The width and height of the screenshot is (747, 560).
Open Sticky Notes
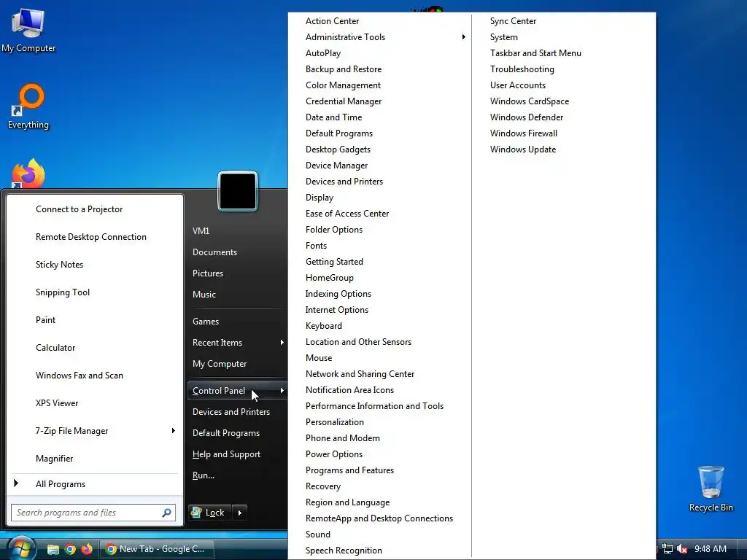coord(60,265)
